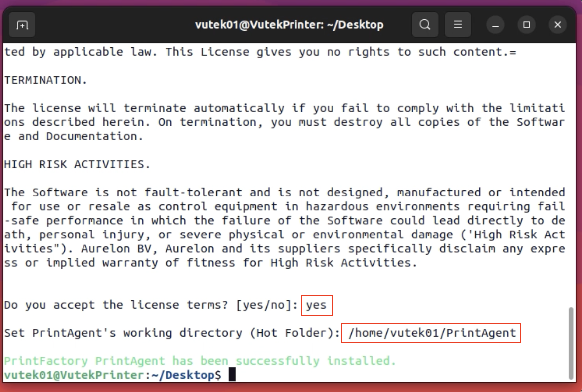Open the hamburger menu
The height and width of the screenshot is (392, 582).
[458, 25]
